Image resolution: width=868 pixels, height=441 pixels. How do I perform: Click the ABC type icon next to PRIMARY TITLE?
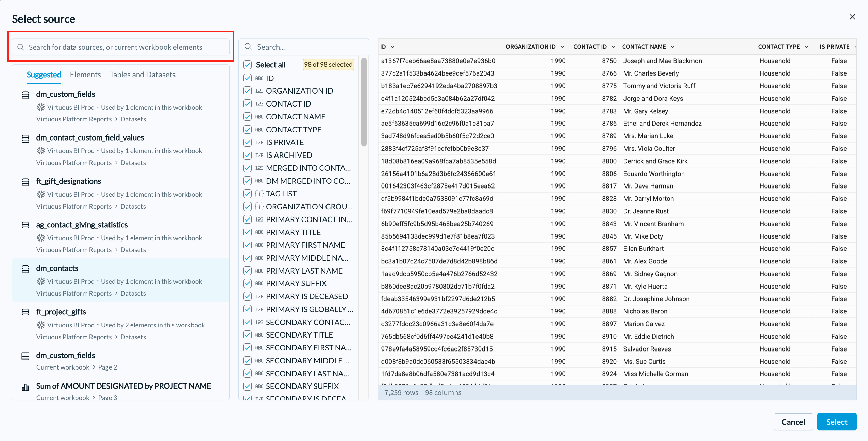[x=259, y=232]
